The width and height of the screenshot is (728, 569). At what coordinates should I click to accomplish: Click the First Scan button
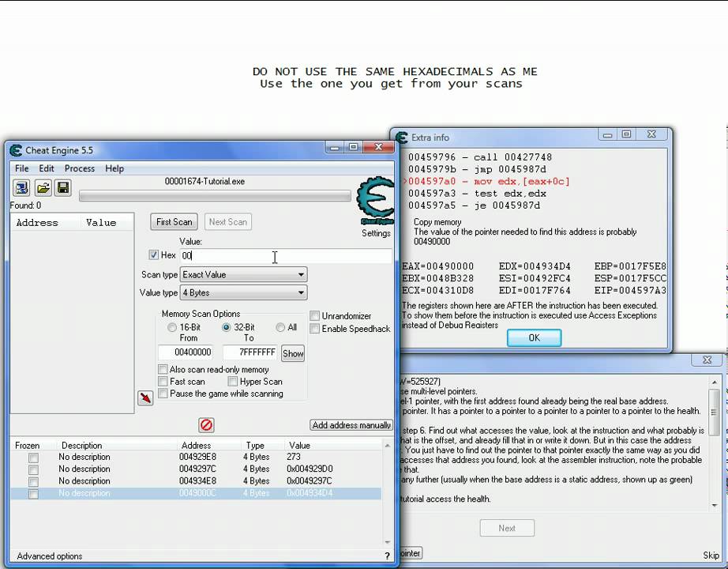(174, 222)
